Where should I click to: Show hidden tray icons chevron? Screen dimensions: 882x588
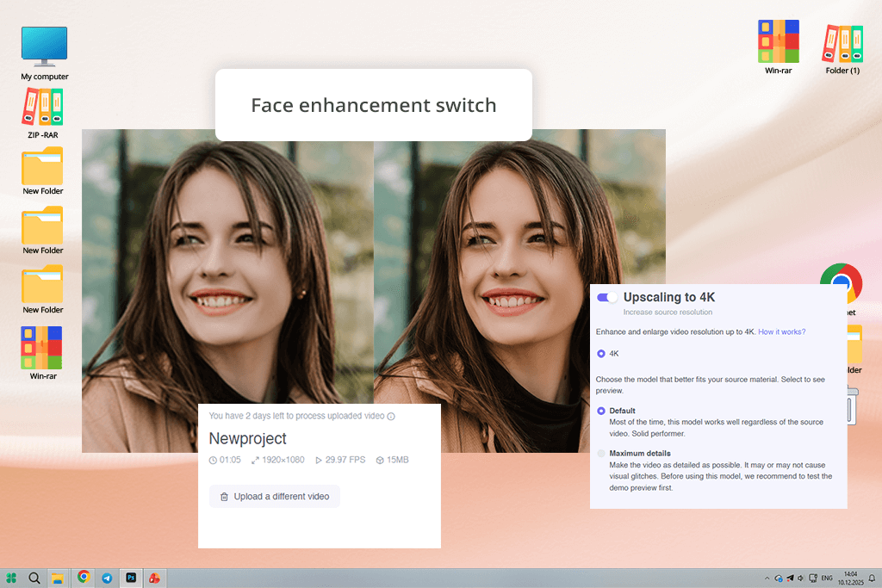pyautogui.click(x=767, y=578)
